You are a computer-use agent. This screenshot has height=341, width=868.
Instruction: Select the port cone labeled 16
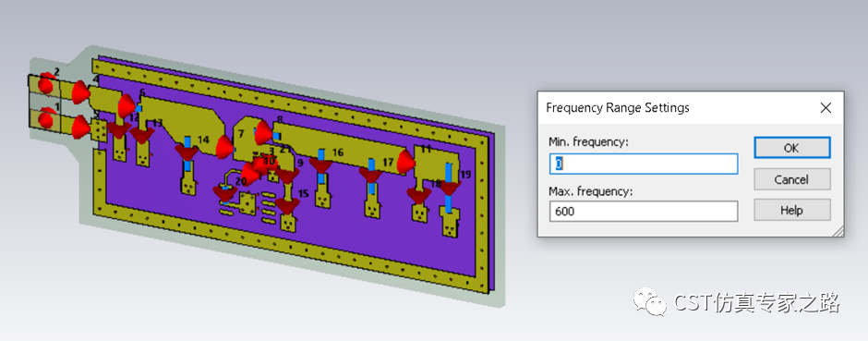320,164
